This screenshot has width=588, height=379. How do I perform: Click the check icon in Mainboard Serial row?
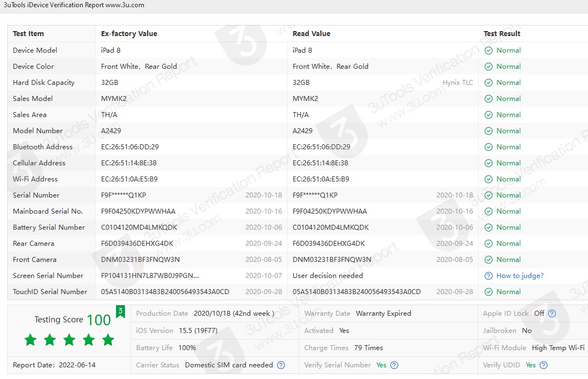(x=488, y=212)
